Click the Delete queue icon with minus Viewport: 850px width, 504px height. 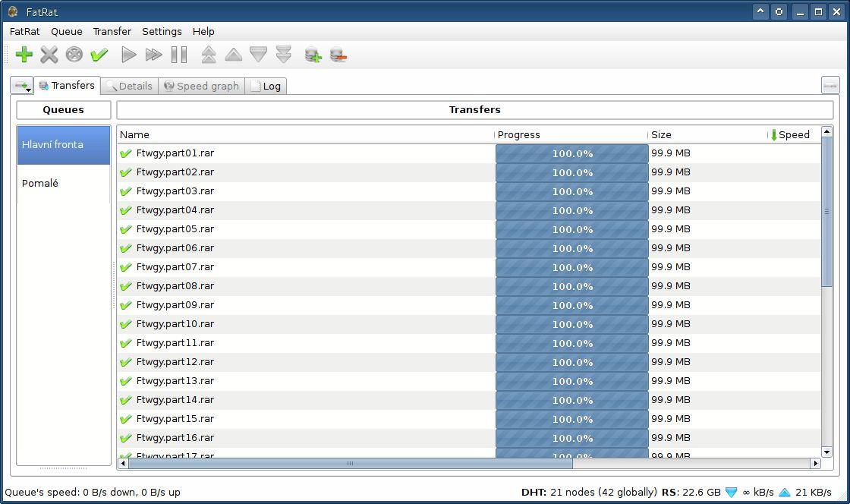click(x=338, y=54)
